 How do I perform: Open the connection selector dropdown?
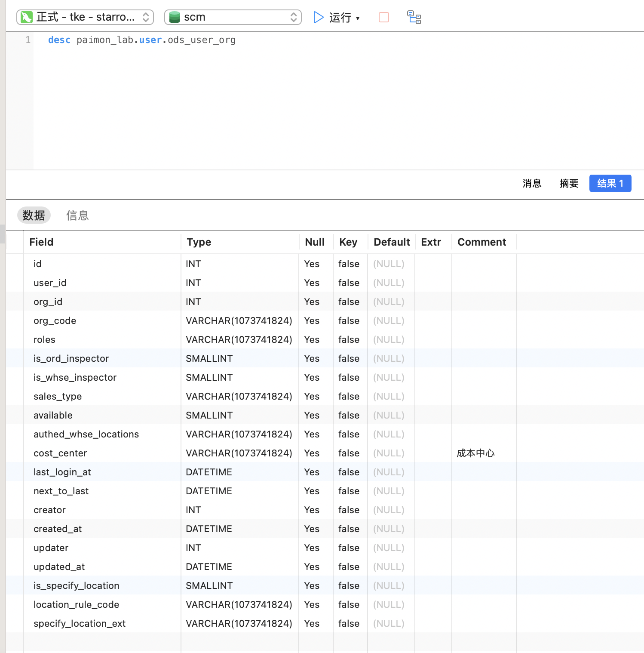pyautogui.click(x=85, y=17)
